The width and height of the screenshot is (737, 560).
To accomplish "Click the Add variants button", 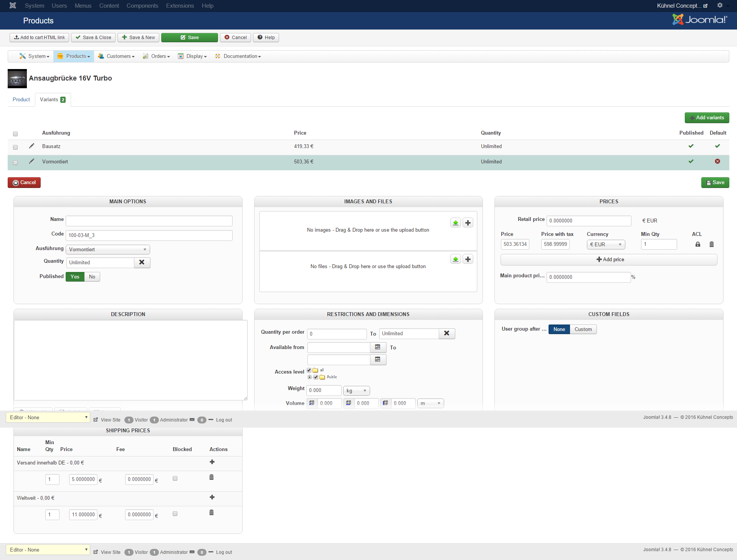I will click(x=706, y=118).
